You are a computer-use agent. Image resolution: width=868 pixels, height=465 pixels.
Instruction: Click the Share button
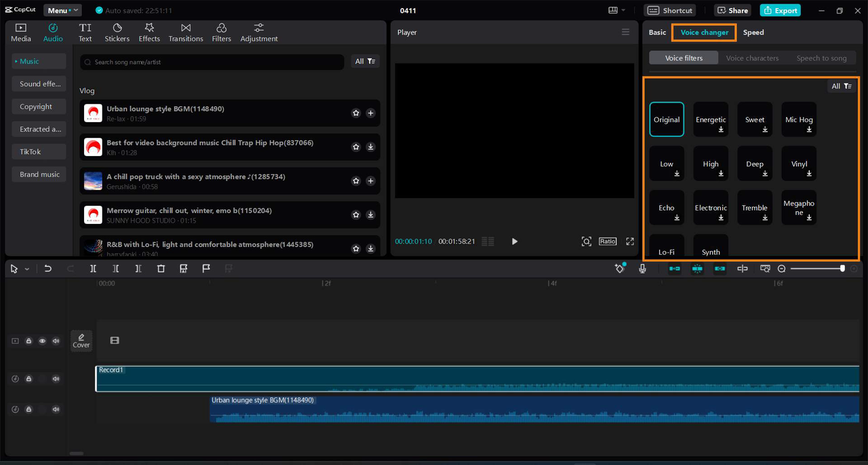[732, 10]
